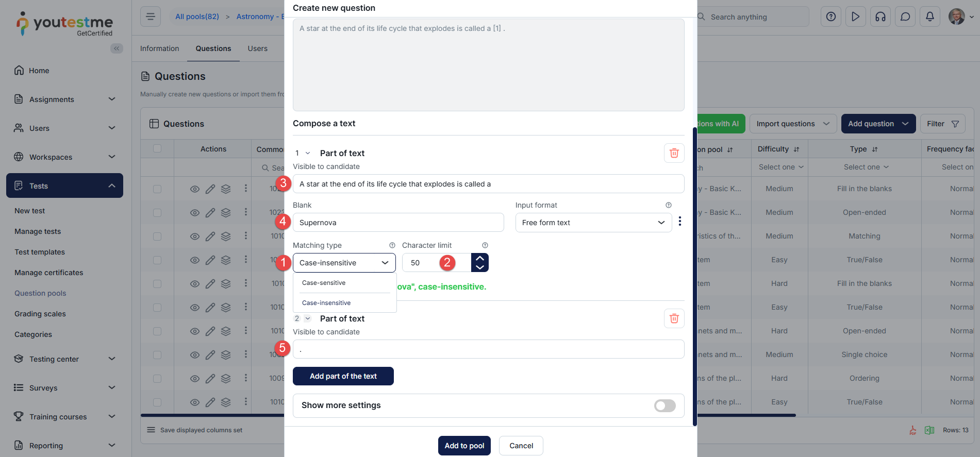This screenshot has height=457, width=980.
Task: Open Manage tests in the sidebar
Action: coord(38,231)
